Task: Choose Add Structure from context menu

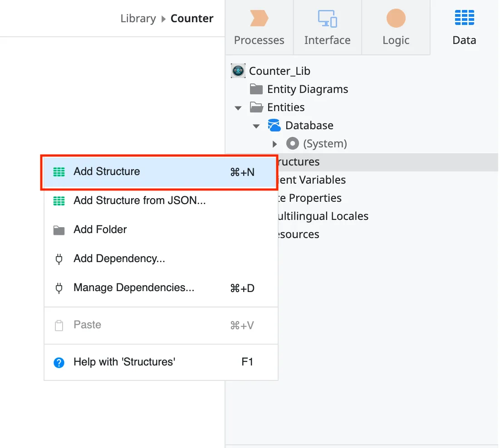Action: click(x=107, y=172)
